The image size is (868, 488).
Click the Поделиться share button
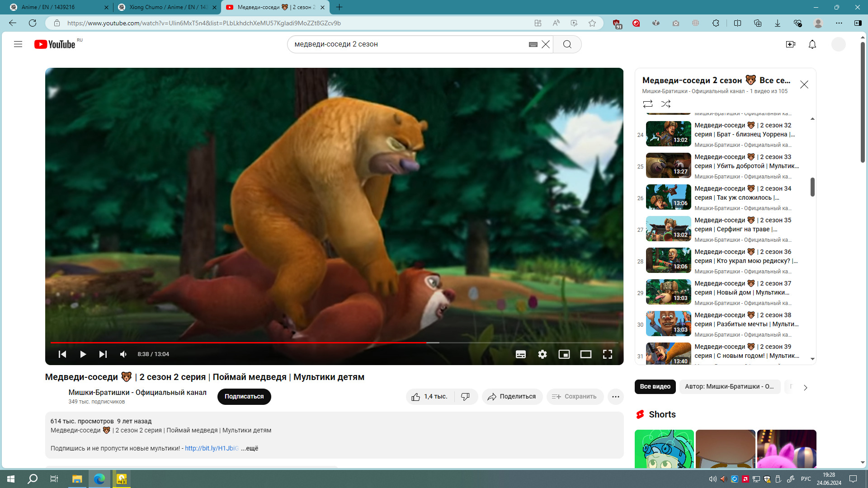(512, 396)
